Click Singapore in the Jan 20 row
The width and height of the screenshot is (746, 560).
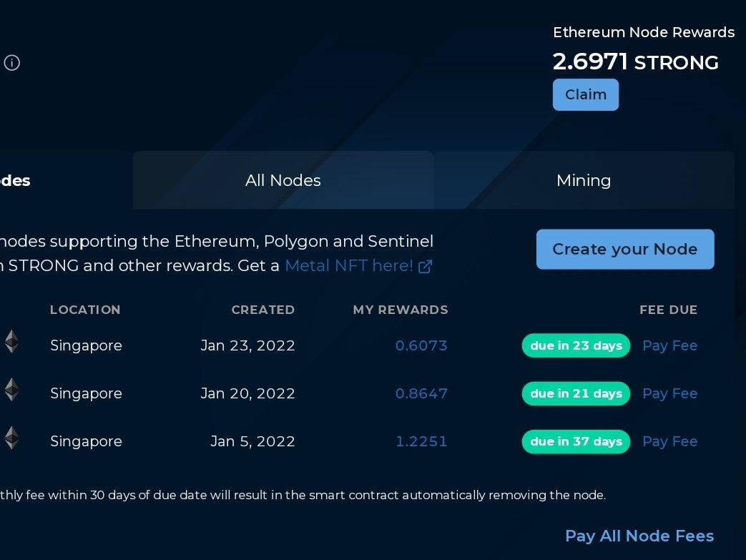(86, 394)
